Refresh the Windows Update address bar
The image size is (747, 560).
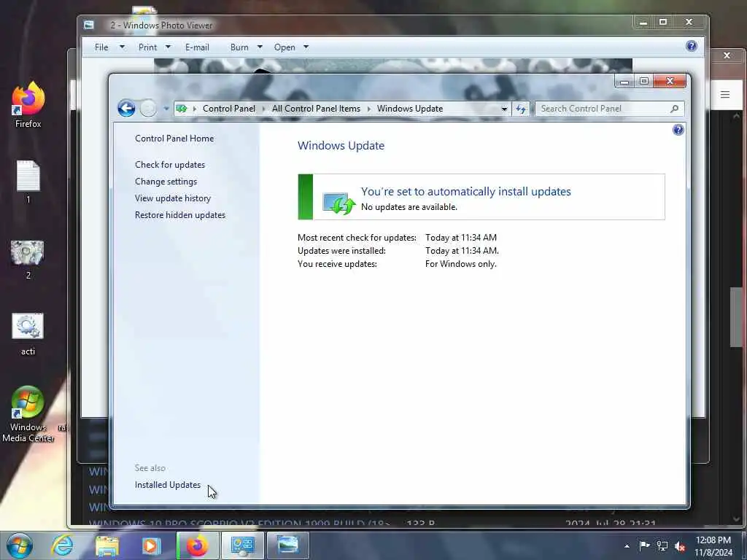pyautogui.click(x=521, y=109)
